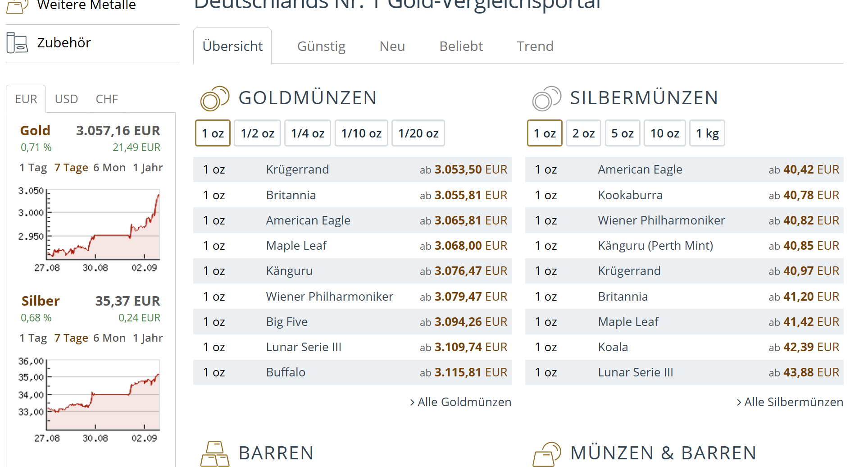Open the Kookaburra silver coin listing
The image size is (868, 467).
tap(630, 195)
